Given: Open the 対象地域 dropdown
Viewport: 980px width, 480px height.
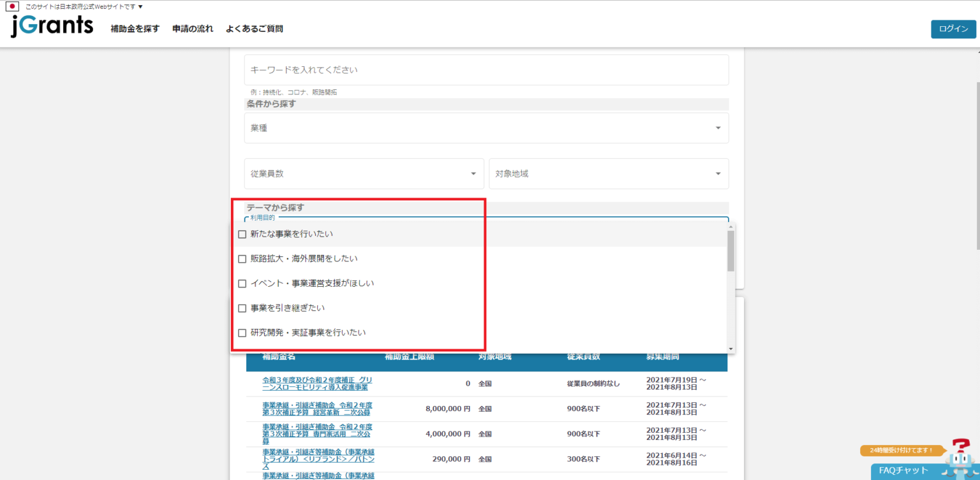Looking at the screenshot, I should (608, 173).
